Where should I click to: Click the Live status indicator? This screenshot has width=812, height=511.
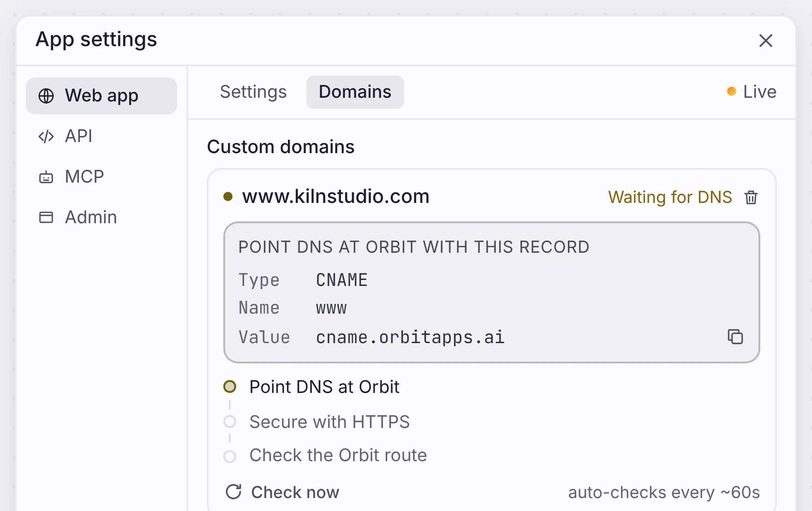click(752, 92)
